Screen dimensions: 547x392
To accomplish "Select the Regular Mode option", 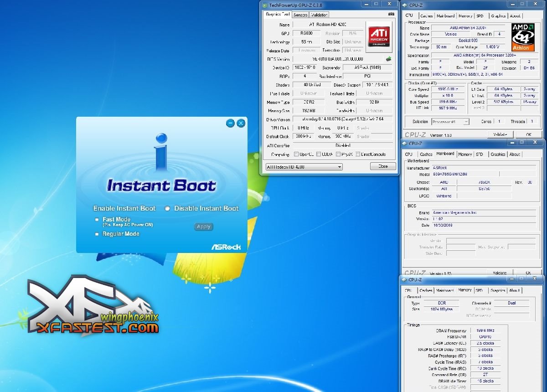I will click(97, 234).
